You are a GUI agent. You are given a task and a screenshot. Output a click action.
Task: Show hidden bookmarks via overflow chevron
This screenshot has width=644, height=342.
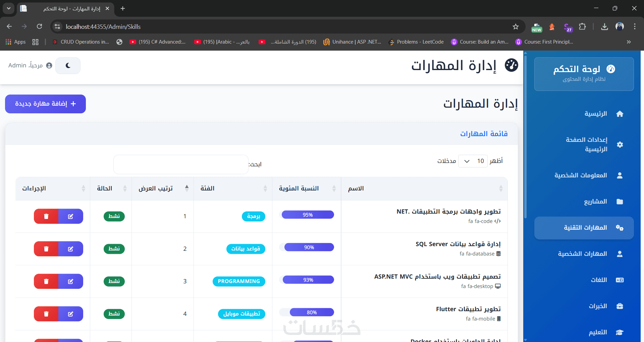(629, 42)
